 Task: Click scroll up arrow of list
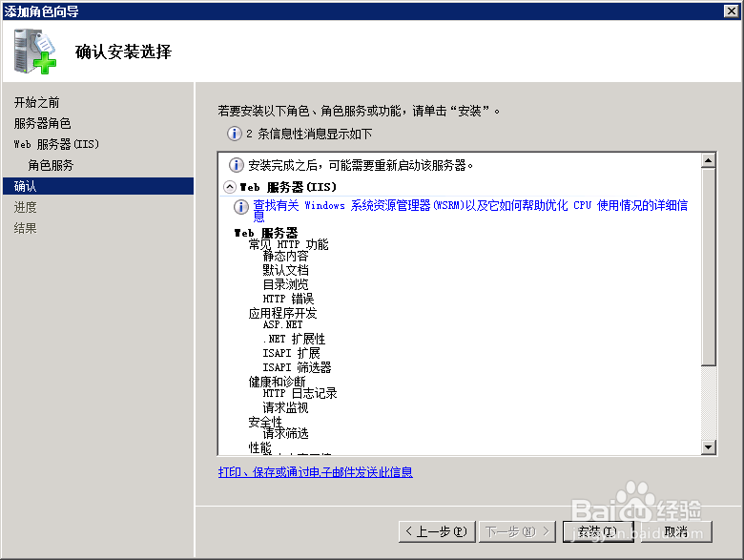[x=709, y=161]
